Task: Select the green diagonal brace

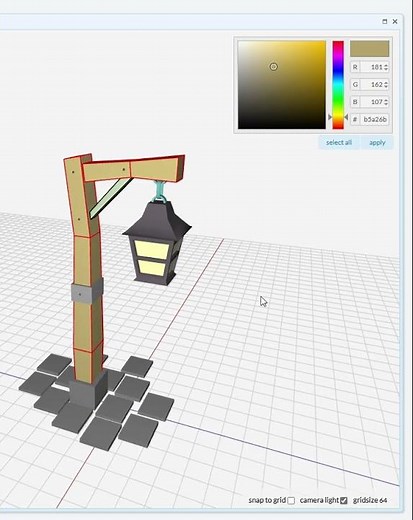Action: [x=111, y=198]
